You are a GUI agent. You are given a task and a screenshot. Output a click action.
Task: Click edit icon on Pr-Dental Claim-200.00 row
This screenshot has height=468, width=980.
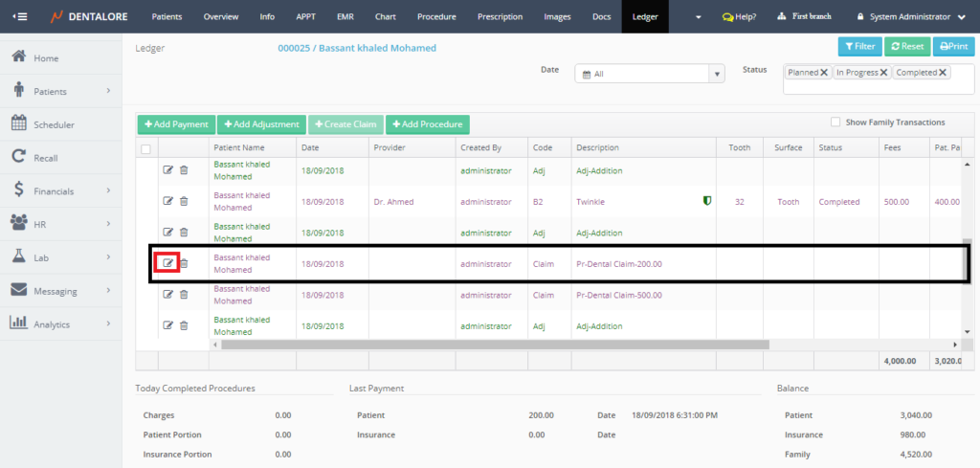pyautogui.click(x=168, y=263)
